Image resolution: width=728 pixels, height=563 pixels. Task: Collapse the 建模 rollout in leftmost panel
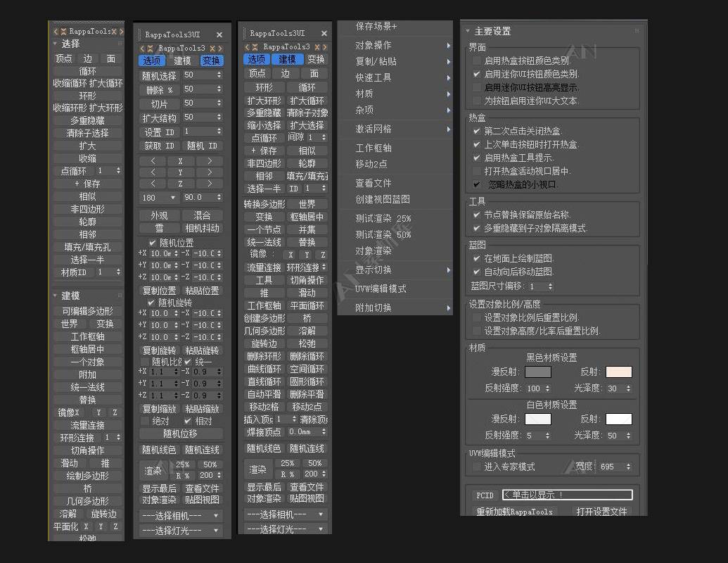(56, 296)
